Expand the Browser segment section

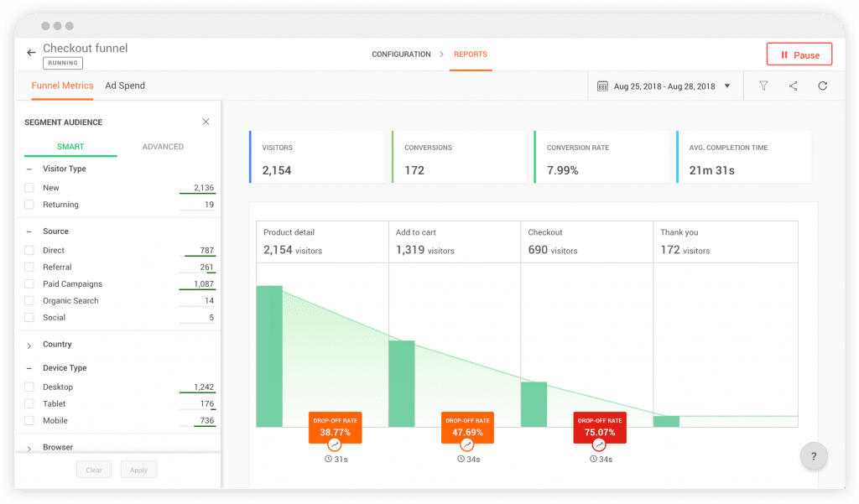29,446
